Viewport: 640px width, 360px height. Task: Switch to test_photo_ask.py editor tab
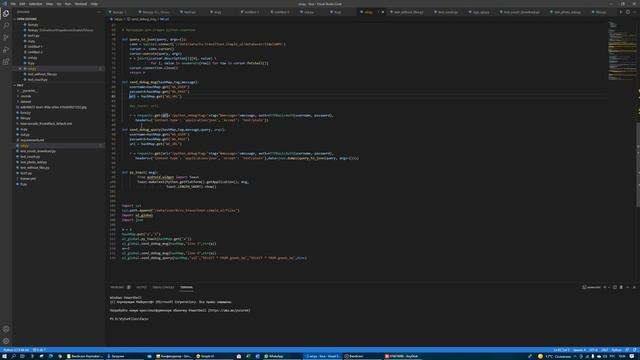point(567,12)
